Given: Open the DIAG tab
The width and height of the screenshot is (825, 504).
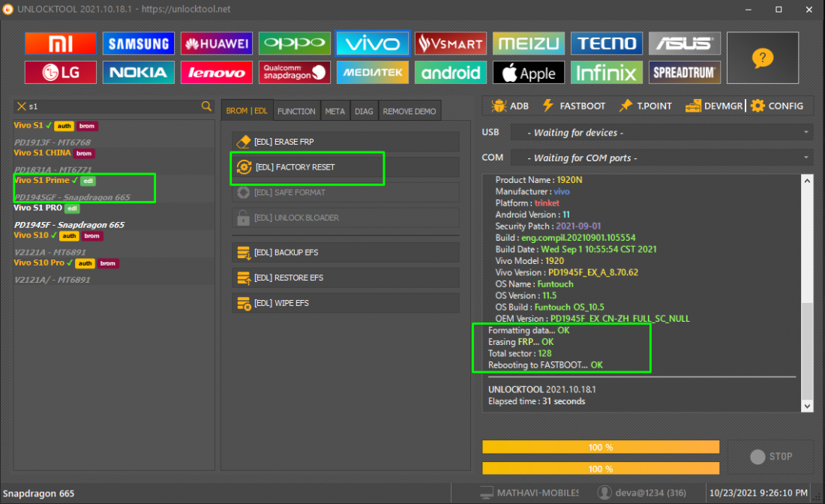Looking at the screenshot, I should tap(364, 111).
